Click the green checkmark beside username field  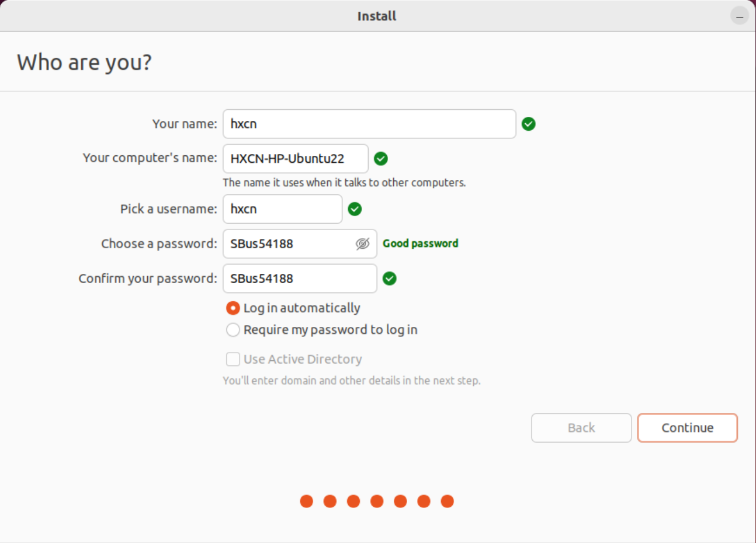355,209
